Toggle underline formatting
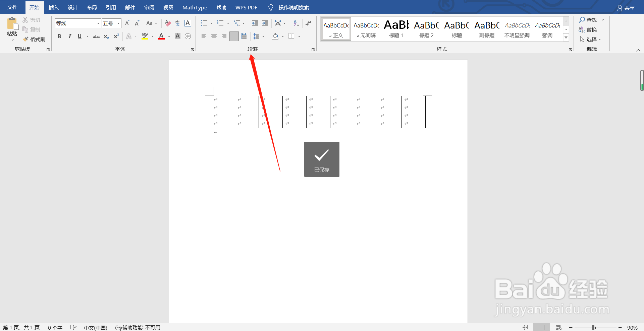Screen dimensions: 644x331 [x=79, y=36]
